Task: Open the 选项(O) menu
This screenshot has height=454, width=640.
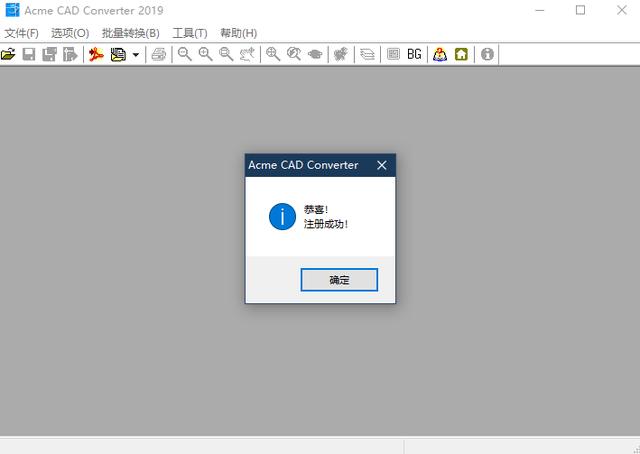Action: coord(70,33)
